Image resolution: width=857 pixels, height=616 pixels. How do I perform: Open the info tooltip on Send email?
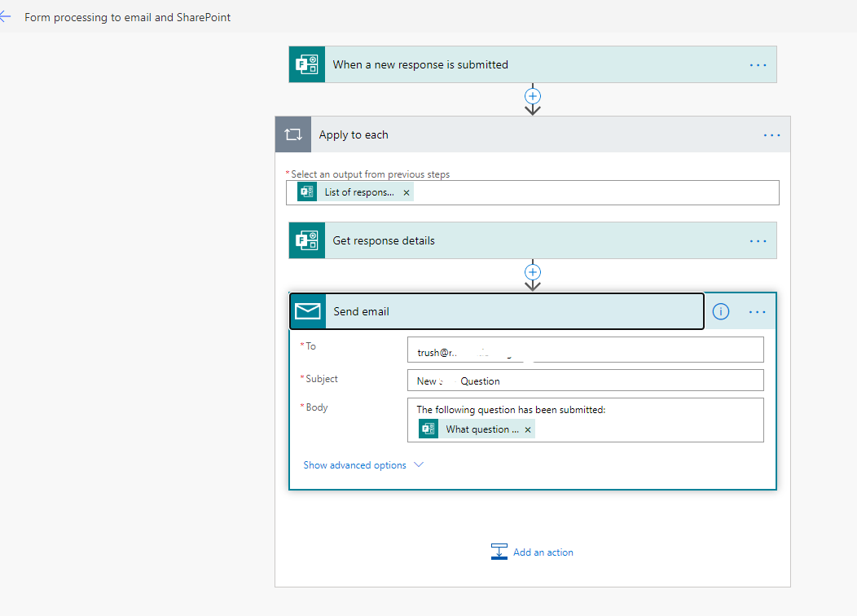tap(720, 310)
